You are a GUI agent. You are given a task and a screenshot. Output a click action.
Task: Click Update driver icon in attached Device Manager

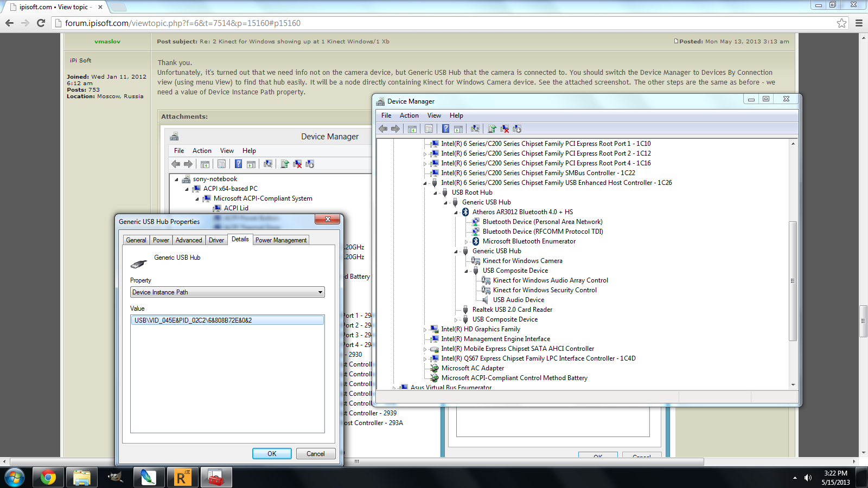coord(285,164)
